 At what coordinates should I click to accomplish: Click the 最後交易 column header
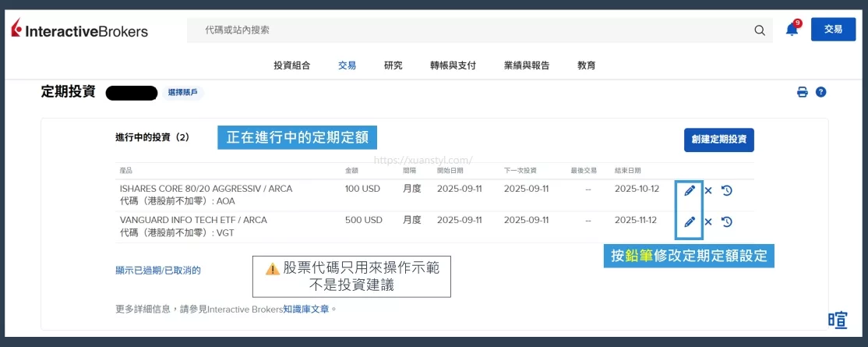click(584, 171)
